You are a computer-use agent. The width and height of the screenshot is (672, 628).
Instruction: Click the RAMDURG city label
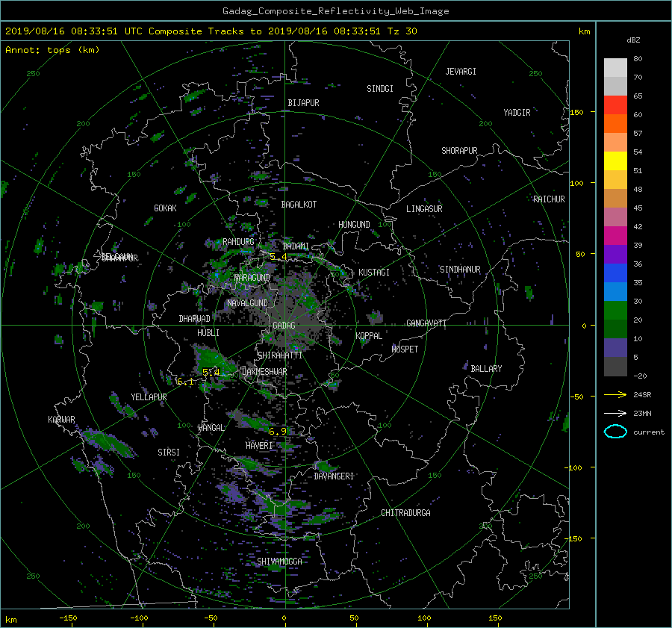click(x=238, y=242)
